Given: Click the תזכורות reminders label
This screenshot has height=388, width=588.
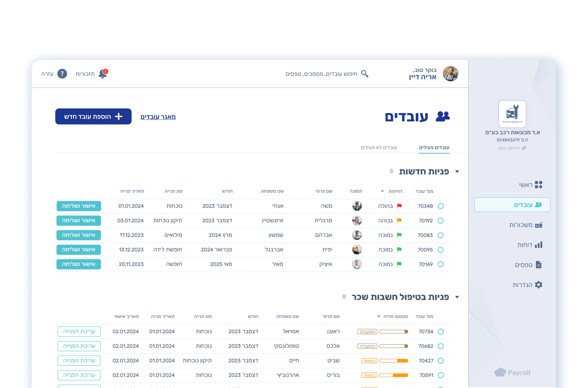Looking at the screenshot, I should [85, 74].
